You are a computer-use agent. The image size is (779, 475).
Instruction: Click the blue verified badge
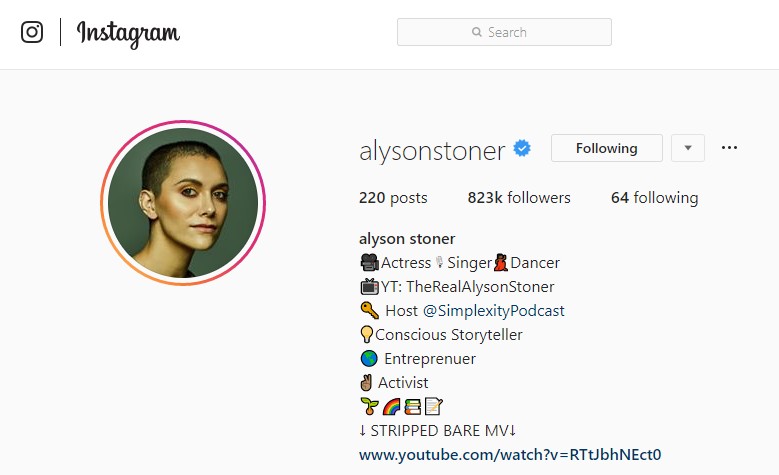coord(522,148)
